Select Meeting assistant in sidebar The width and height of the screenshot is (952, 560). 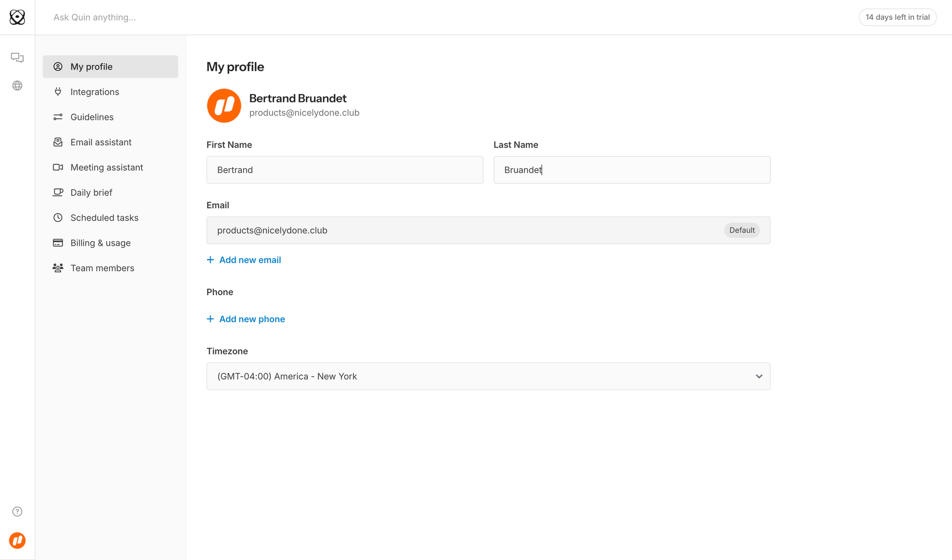[107, 168]
